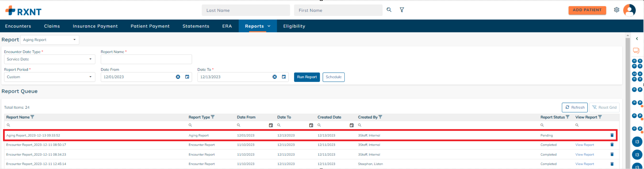Switch to the Claims tab
The height and width of the screenshot is (169, 644).
pos(52,26)
